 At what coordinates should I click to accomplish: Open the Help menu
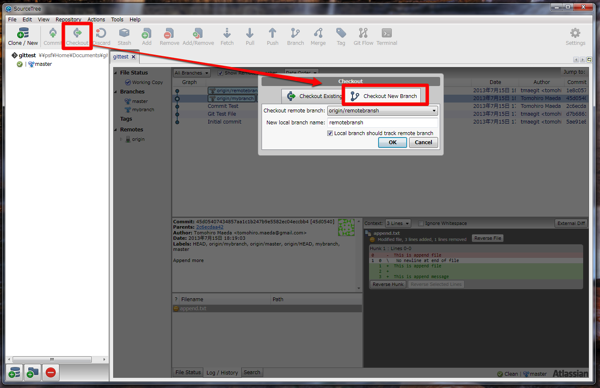(135, 20)
